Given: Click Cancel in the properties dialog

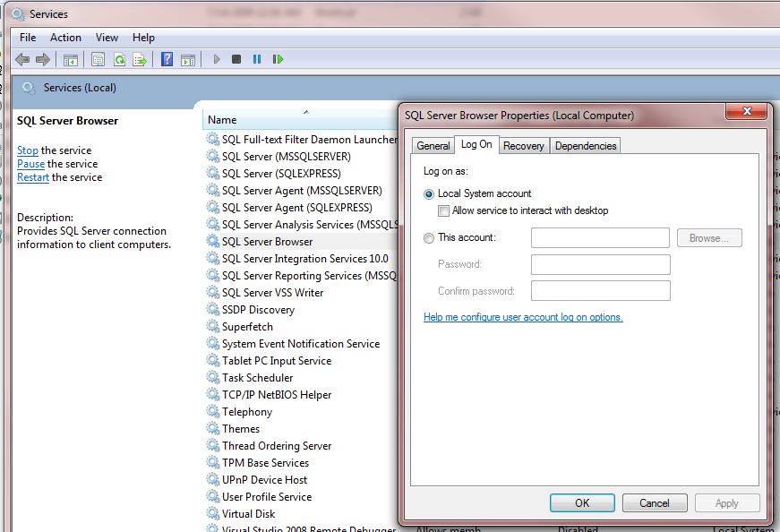Looking at the screenshot, I should [655, 503].
